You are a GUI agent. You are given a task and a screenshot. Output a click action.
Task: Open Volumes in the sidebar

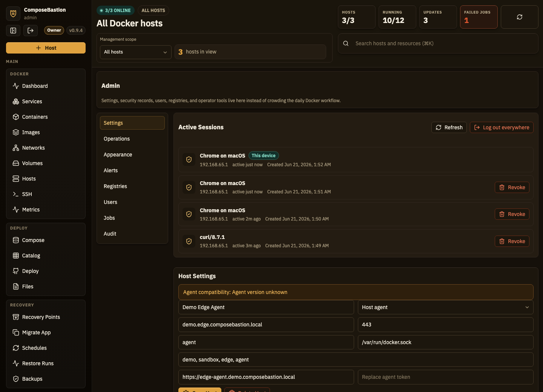point(46,163)
